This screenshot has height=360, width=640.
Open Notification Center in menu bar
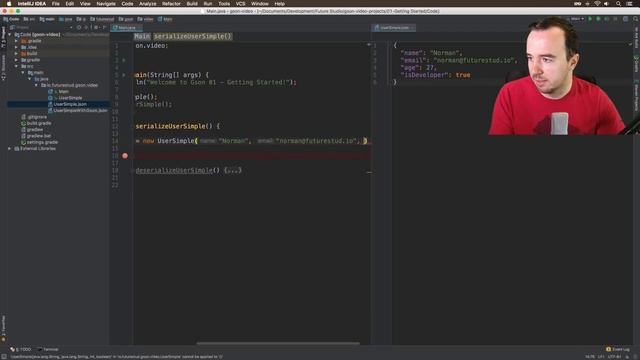click(630, 4)
